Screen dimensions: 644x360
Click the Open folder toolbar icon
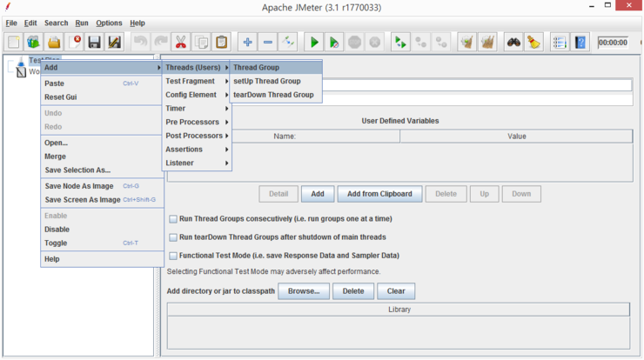click(x=54, y=43)
